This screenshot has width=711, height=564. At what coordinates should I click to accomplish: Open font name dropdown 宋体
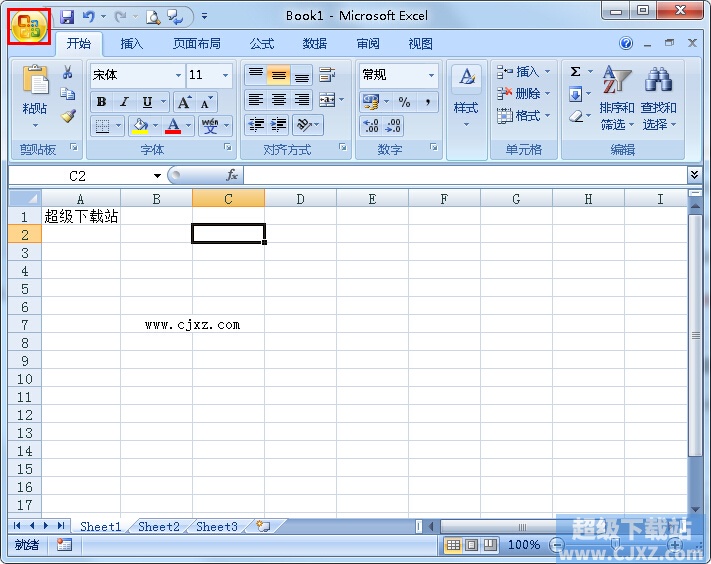[x=179, y=75]
